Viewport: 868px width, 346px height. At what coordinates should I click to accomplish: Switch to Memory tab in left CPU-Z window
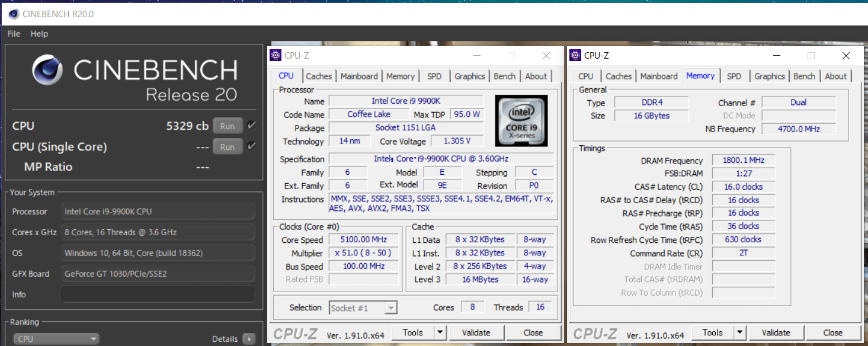coord(401,76)
